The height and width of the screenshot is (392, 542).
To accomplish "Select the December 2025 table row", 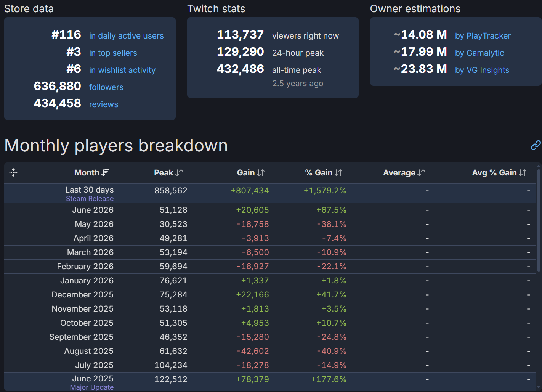I will pyautogui.click(x=270, y=295).
